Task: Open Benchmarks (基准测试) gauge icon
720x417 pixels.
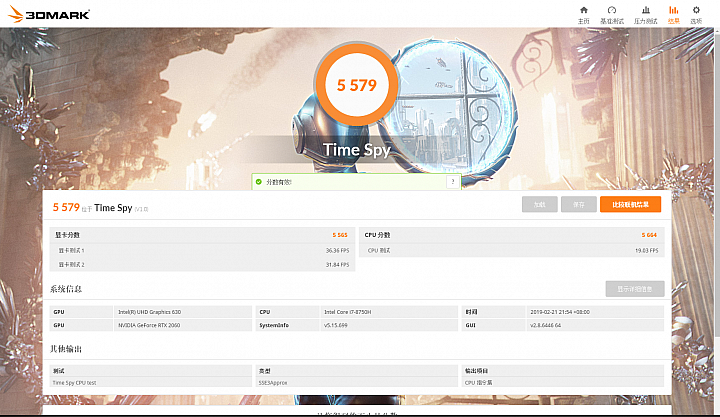Action: coord(612,10)
